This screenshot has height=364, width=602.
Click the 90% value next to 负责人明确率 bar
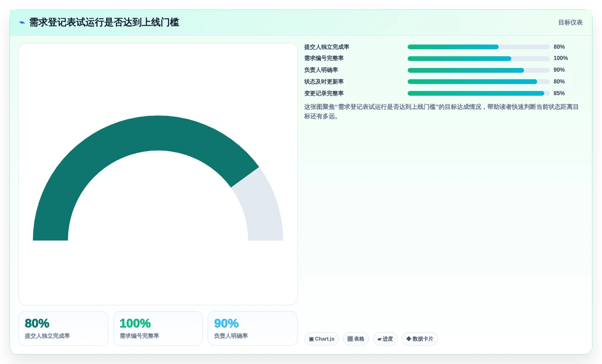tap(559, 70)
